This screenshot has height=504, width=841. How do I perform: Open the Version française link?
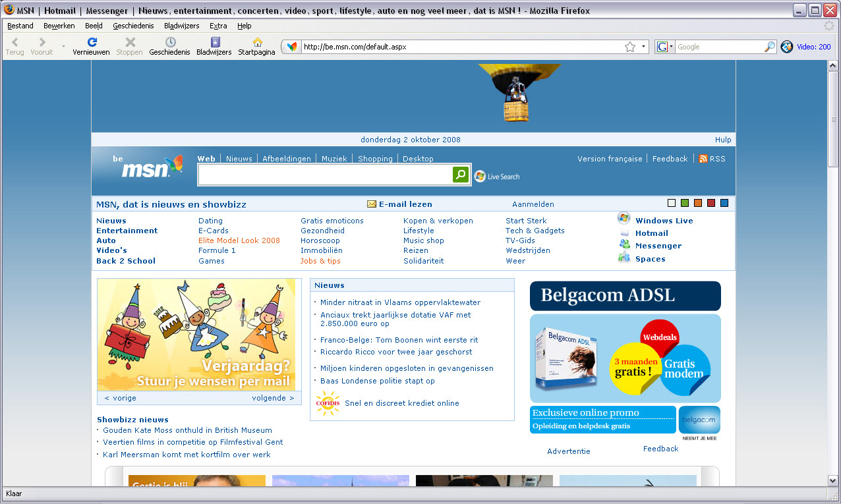[610, 159]
